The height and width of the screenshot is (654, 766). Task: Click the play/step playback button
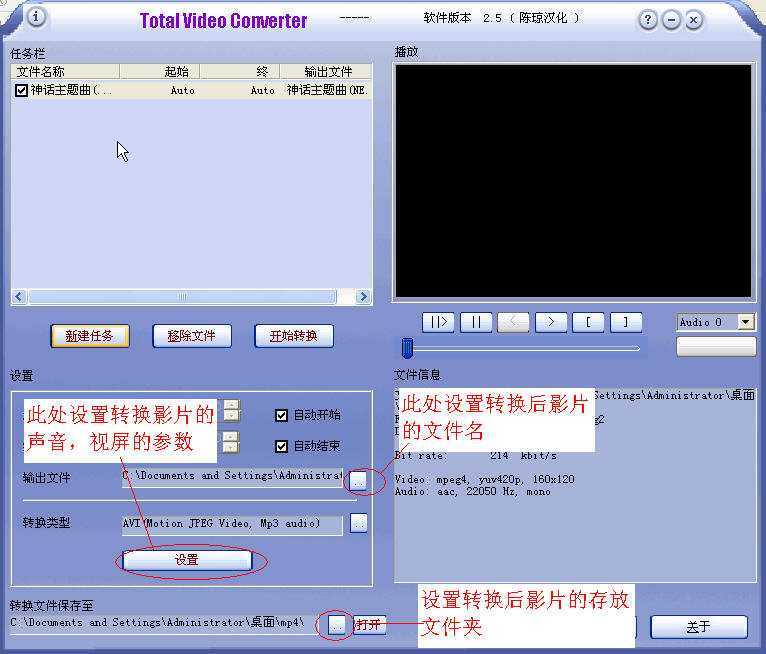[438, 322]
